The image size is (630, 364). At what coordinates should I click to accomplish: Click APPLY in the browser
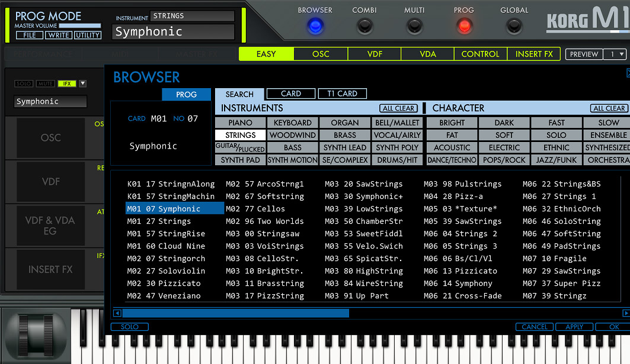pos(574,327)
